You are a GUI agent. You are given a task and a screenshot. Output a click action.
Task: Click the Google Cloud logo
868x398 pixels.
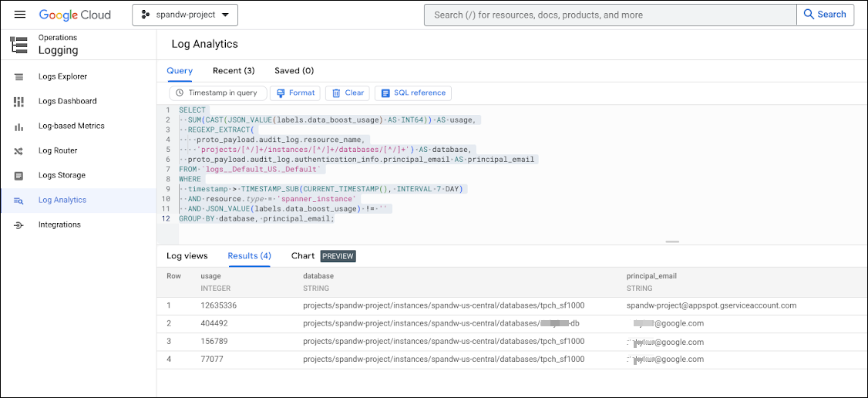75,15
